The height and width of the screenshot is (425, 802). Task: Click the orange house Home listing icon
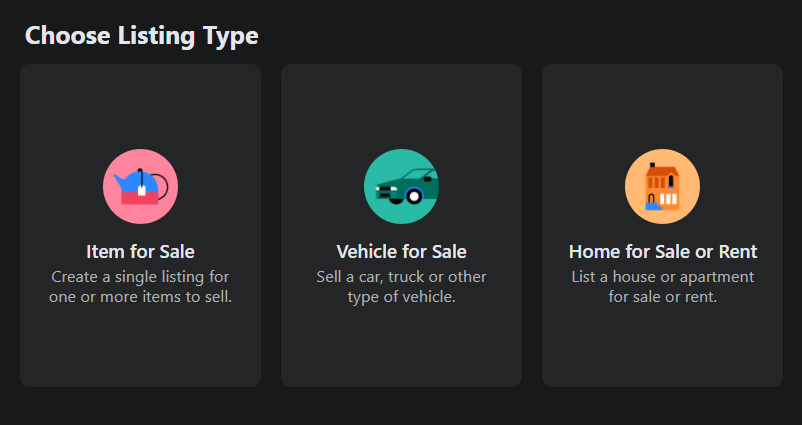click(x=662, y=187)
